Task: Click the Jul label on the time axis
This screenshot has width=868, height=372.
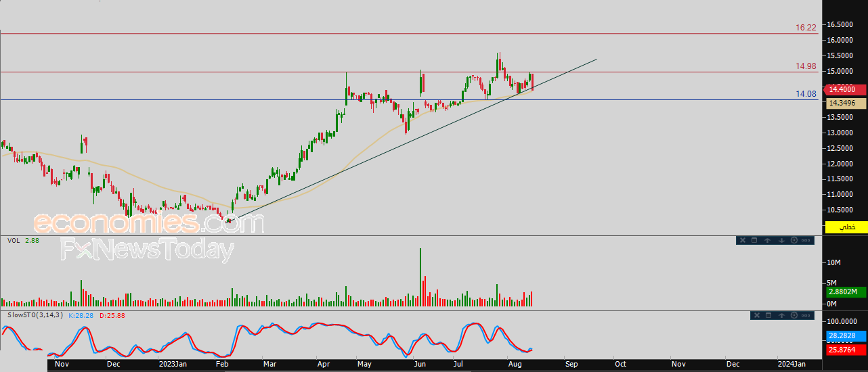Action: (x=459, y=364)
